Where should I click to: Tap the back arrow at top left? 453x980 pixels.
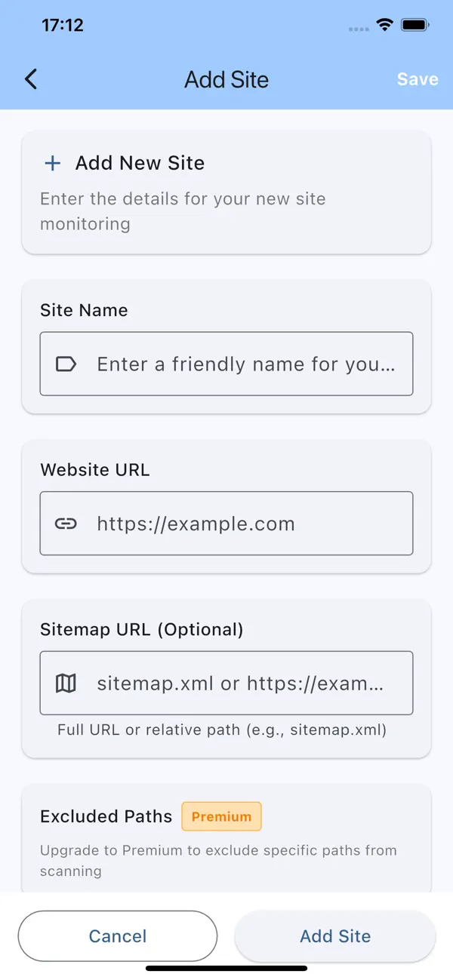point(30,78)
